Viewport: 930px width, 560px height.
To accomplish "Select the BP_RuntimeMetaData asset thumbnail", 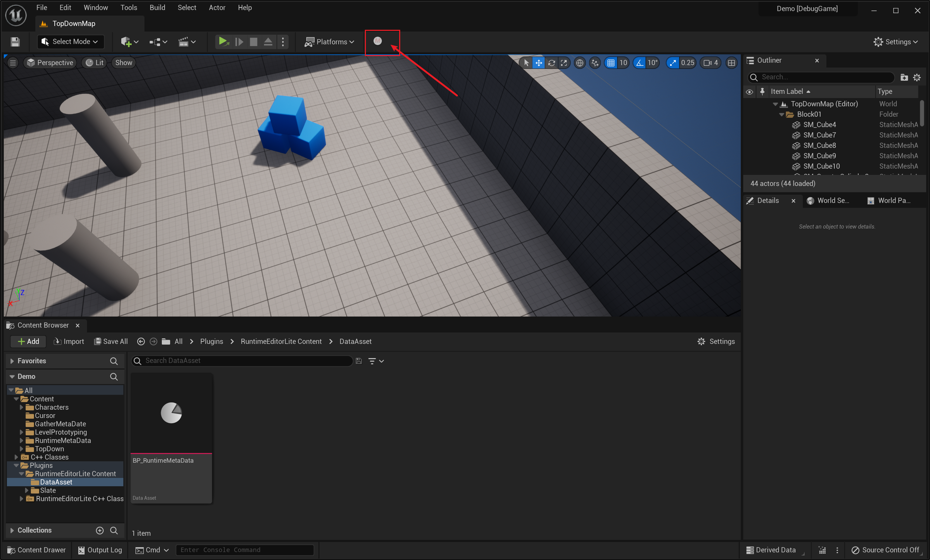I will pos(172,413).
